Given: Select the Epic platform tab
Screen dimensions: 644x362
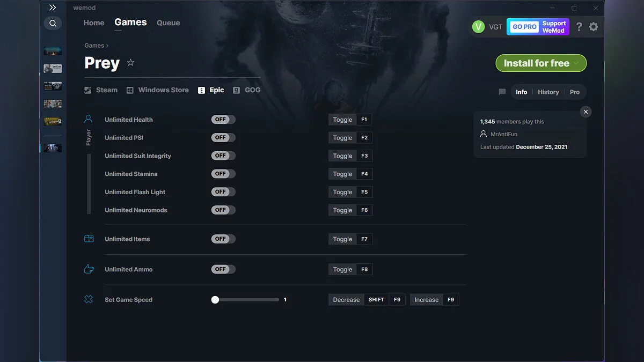Looking at the screenshot, I should pyautogui.click(x=211, y=90).
